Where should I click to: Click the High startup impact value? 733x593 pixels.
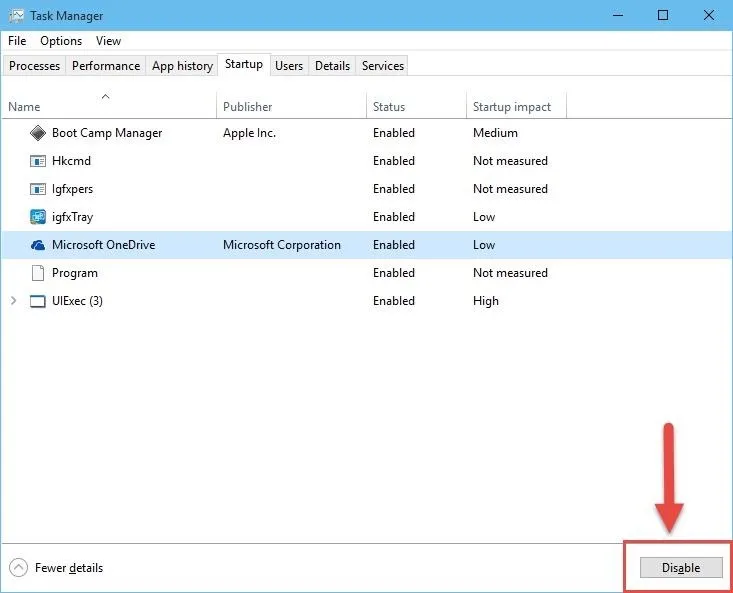coord(486,301)
